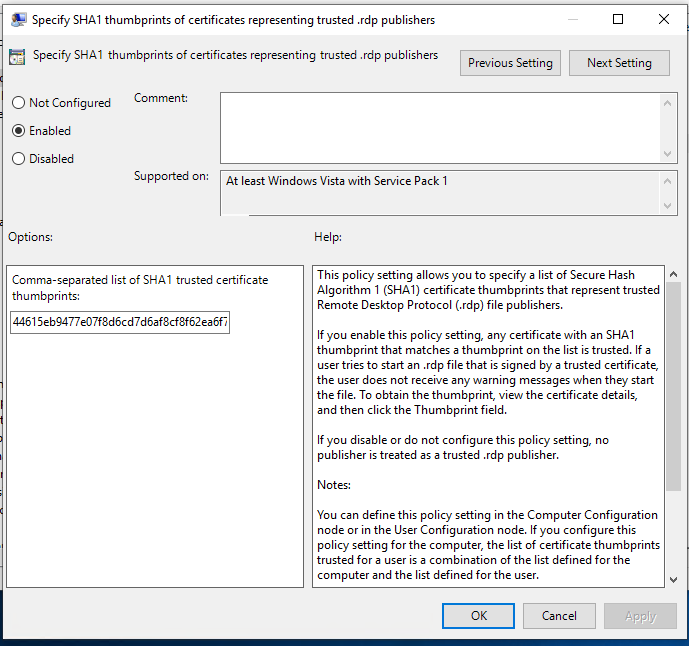Choose the Enabled radio option
Screen dimensions: 689x646
pyautogui.click(x=18, y=131)
